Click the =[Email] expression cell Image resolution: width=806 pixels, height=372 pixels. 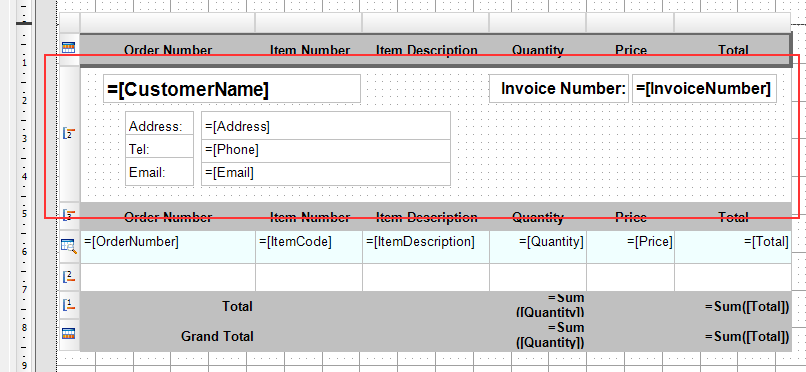[x=326, y=174]
